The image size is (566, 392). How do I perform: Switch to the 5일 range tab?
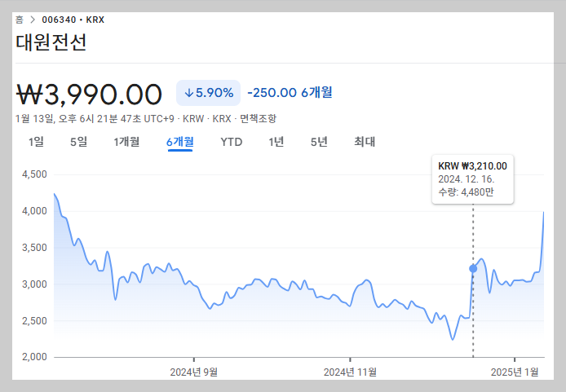[x=78, y=142]
